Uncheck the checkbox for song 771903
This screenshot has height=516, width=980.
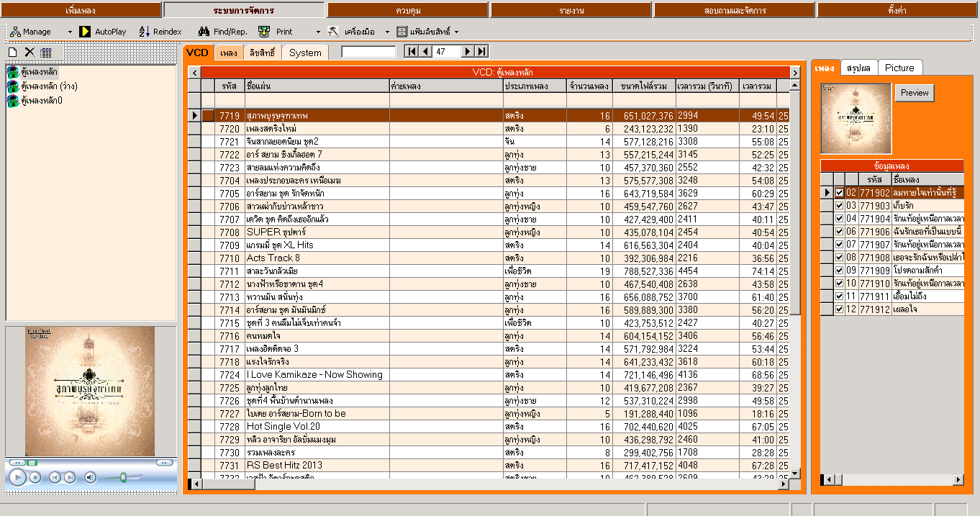[x=839, y=206]
